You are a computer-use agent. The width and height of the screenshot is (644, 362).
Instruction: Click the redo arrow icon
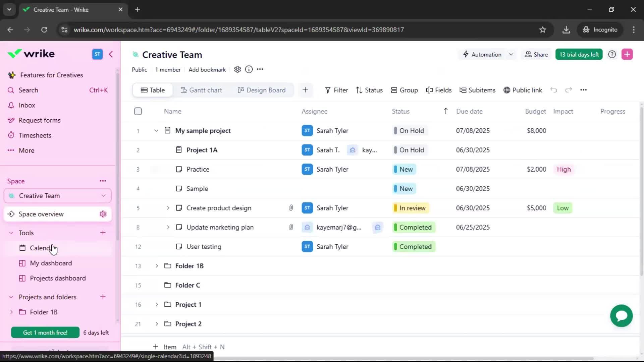pyautogui.click(x=569, y=90)
